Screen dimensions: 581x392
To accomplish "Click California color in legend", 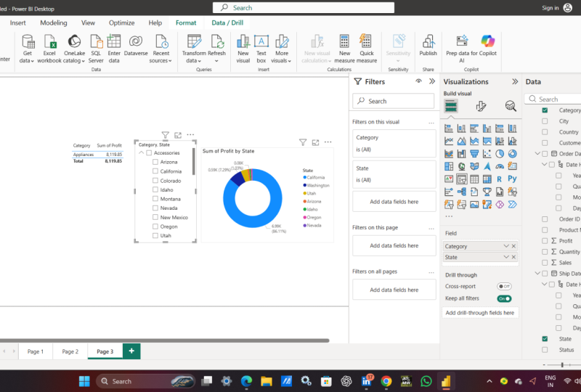I will [304, 177].
